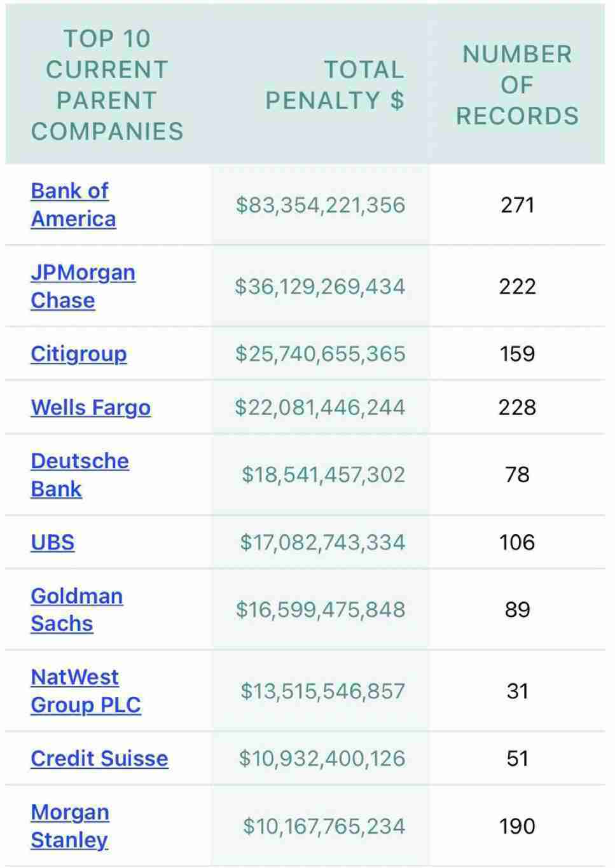This screenshot has width=615, height=868.
Task: Open the Morgan Stanley link
Action: pyautogui.click(x=69, y=825)
